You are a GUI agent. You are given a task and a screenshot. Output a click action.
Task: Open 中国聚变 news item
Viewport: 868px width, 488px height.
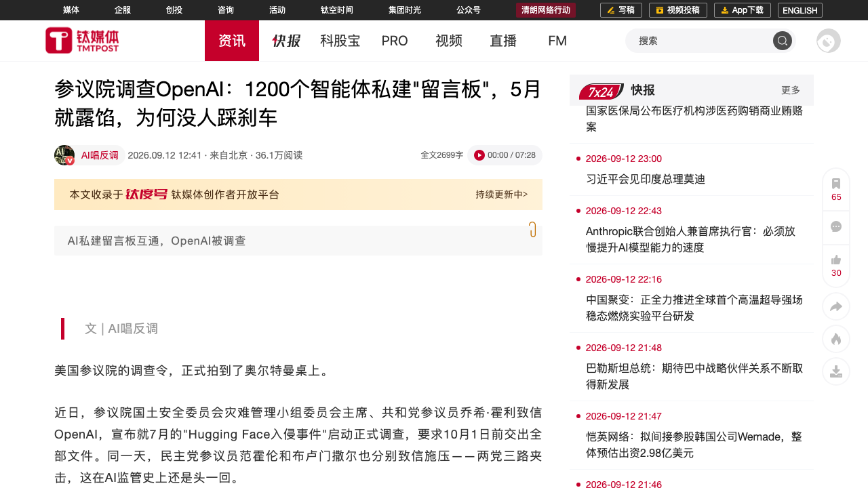[x=694, y=308]
